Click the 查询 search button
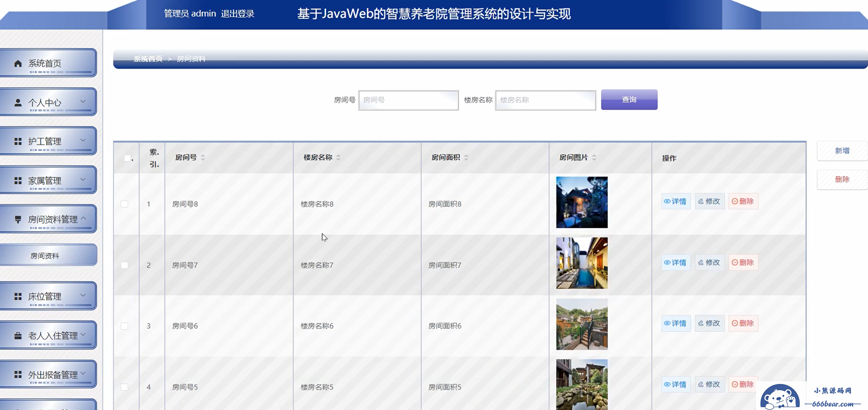The height and width of the screenshot is (410, 868). pos(629,99)
